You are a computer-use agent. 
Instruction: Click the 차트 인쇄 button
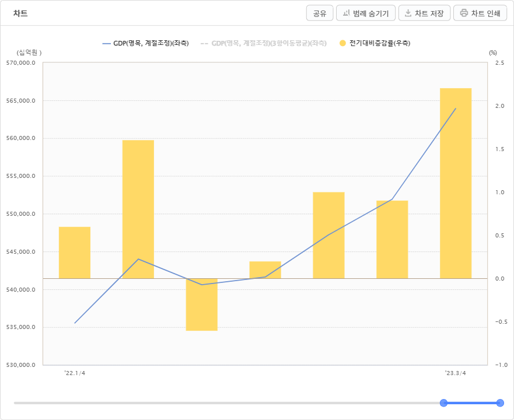pos(480,13)
